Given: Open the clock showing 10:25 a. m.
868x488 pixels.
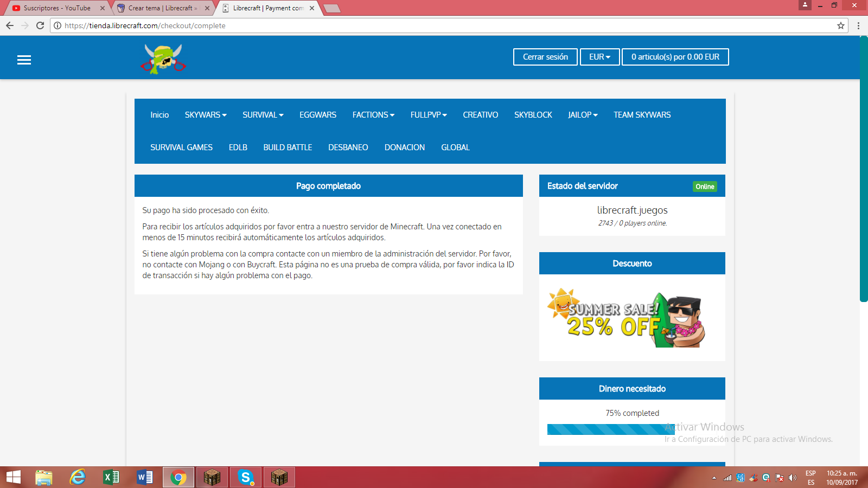Looking at the screenshot, I should (842, 473).
